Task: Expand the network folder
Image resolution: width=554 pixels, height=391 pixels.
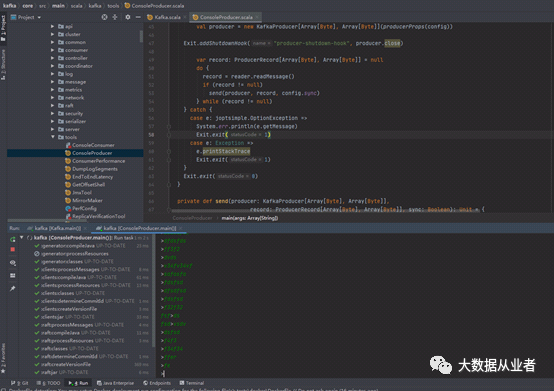Action: click(x=52, y=97)
